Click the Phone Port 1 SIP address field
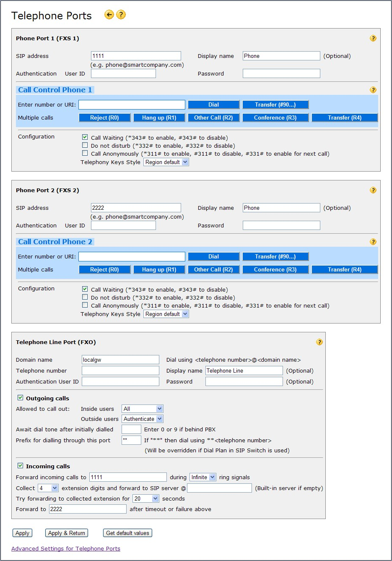Screen dimensions: 392x561 [x=136, y=56]
